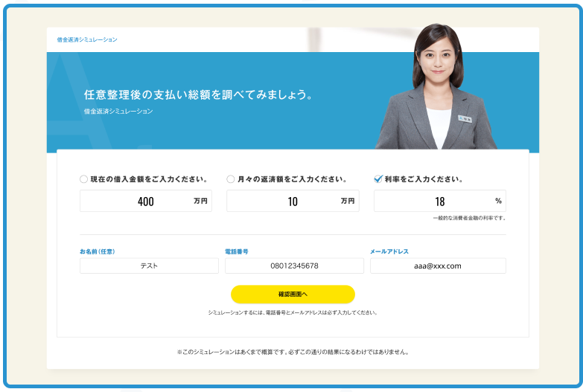The image size is (583, 392).
Task: Select the 月々の返済額 radio button
Action: (231, 179)
